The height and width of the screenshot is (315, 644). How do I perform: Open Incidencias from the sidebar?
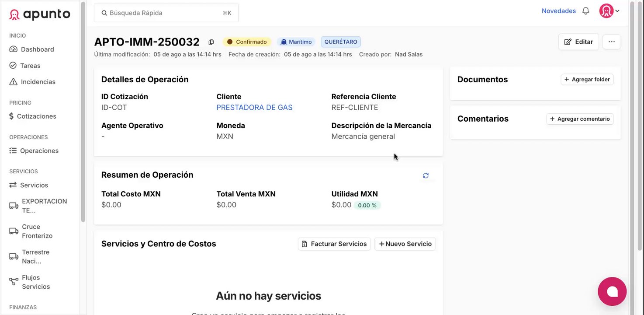coord(38,82)
